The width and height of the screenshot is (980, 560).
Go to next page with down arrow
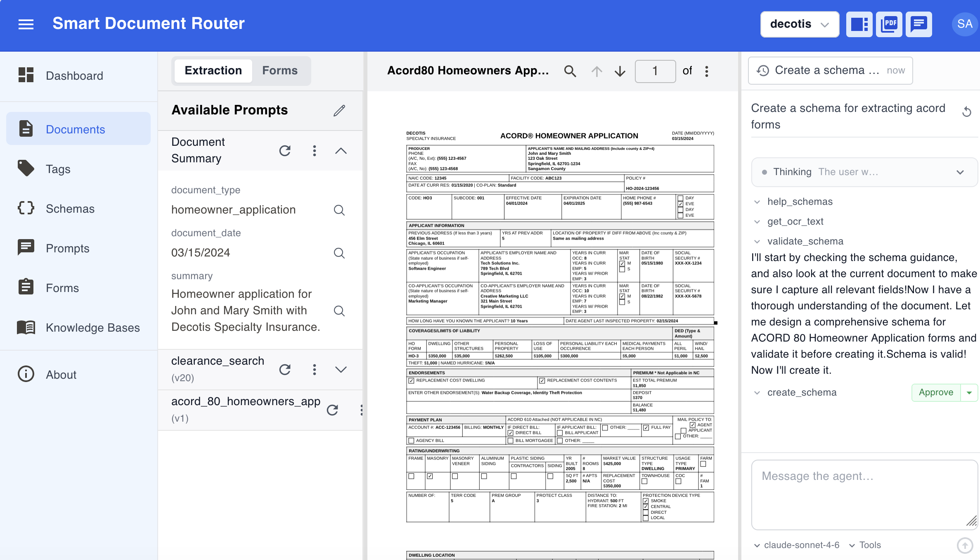pos(620,71)
